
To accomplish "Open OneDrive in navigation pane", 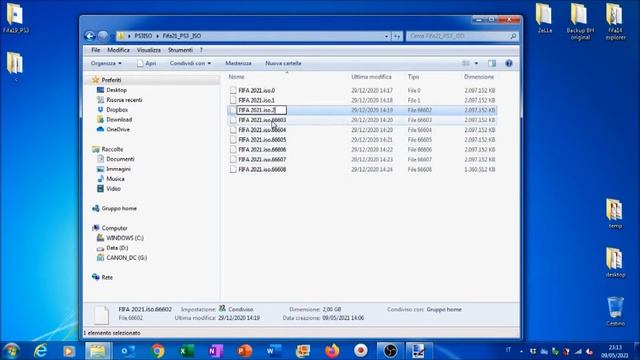I will [118, 129].
